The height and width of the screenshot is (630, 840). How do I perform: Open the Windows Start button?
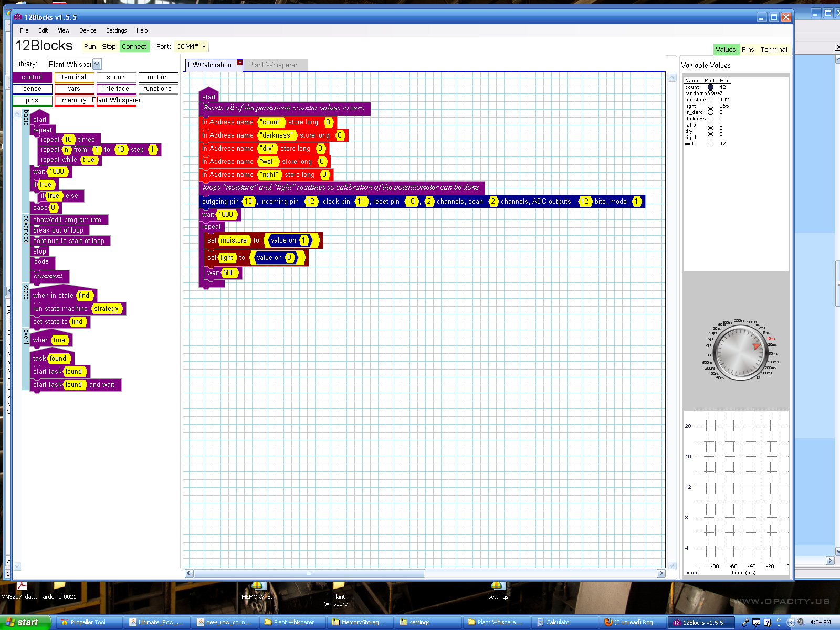(x=25, y=622)
